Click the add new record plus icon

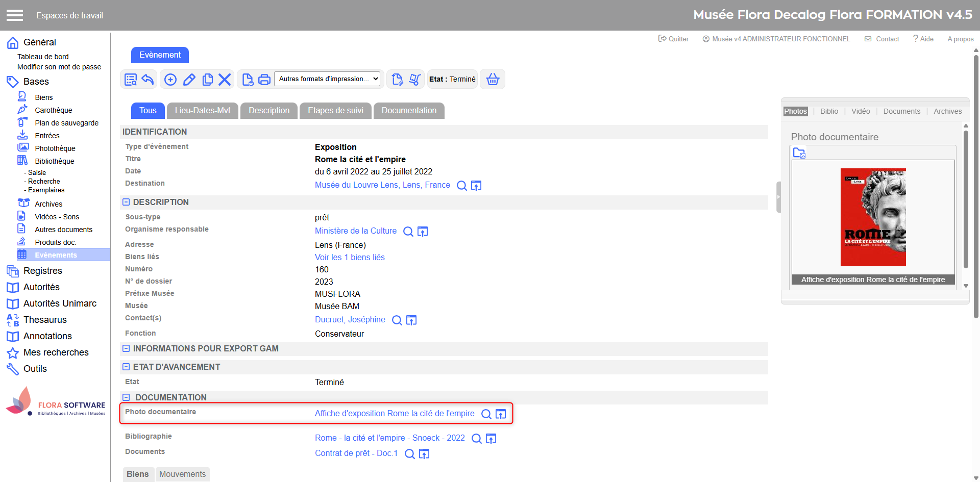click(170, 80)
